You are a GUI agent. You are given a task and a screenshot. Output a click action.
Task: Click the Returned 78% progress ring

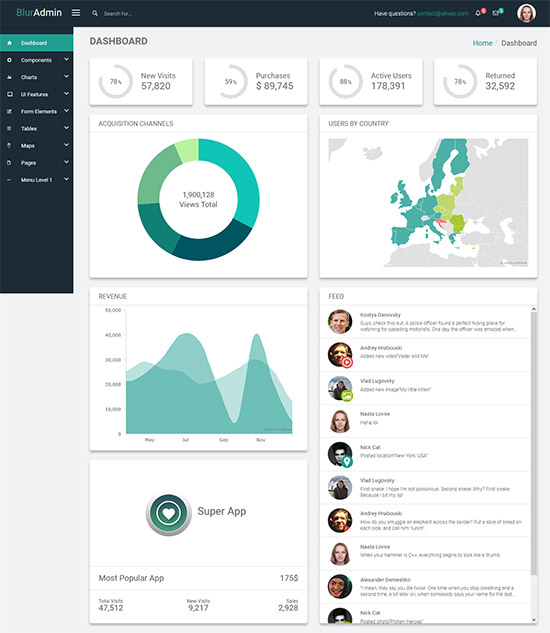(460, 82)
